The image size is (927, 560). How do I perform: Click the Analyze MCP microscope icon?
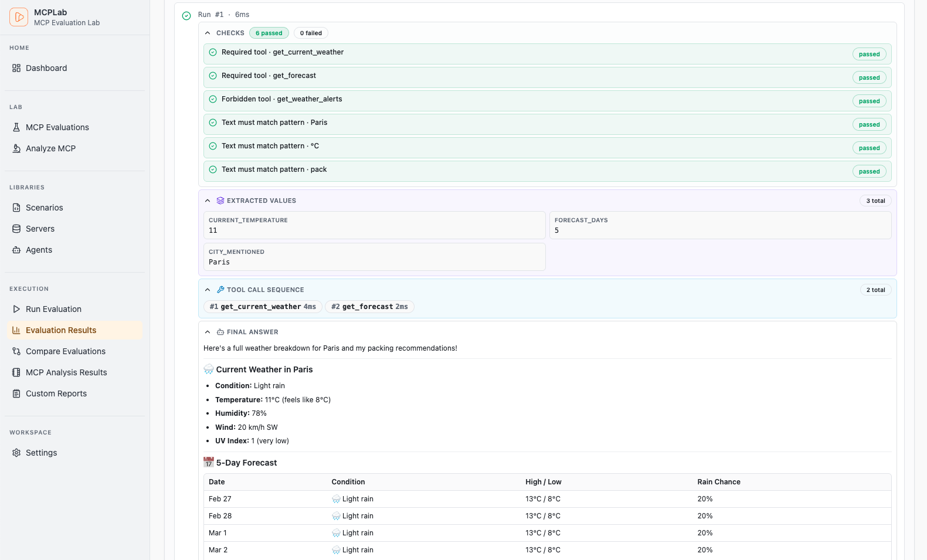click(x=16, y=148)
